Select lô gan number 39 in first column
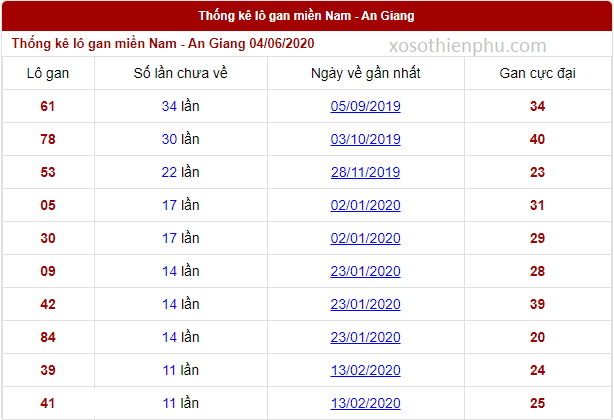The height and width of the screenshot is (420, 614). pos(47,370)
